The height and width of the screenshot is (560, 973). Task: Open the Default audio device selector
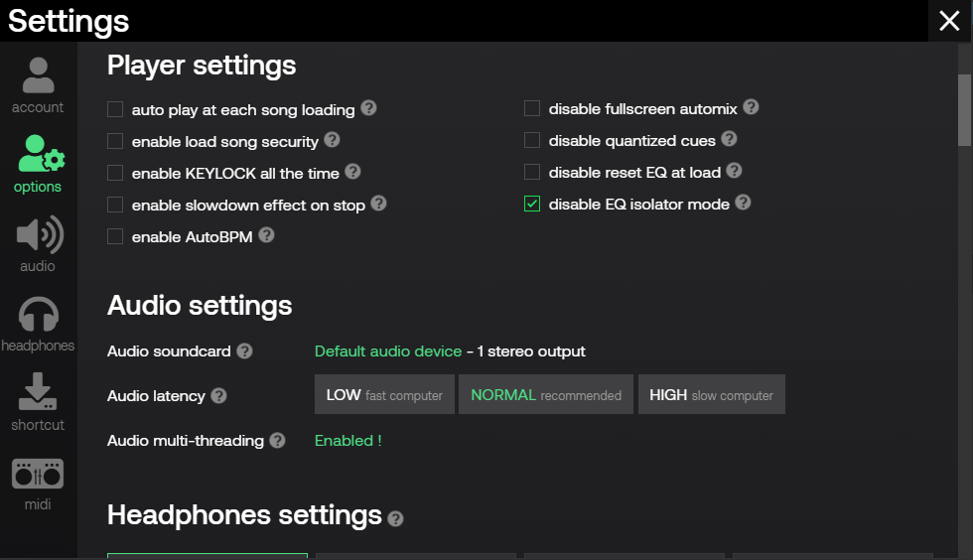[387, 351]
